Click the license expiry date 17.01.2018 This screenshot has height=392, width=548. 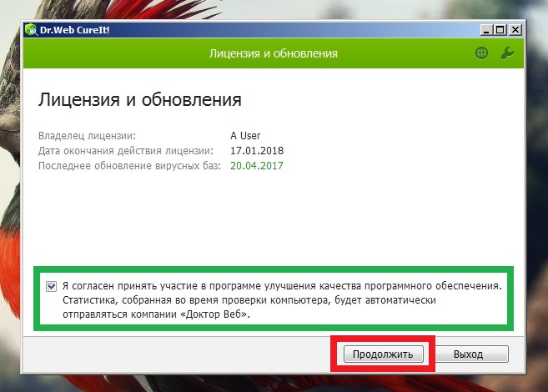(x=257, y=151)
